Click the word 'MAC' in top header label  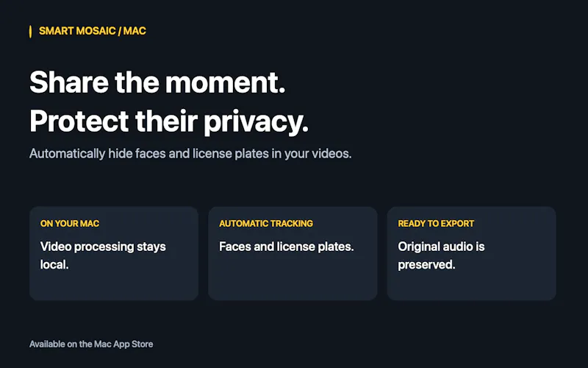tap(135, 31)
